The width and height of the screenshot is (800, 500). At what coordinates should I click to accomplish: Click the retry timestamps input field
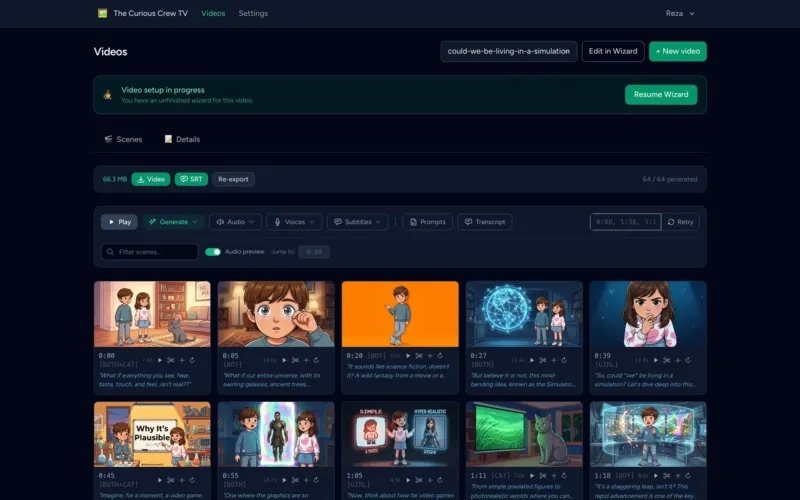tap(626, 222)
